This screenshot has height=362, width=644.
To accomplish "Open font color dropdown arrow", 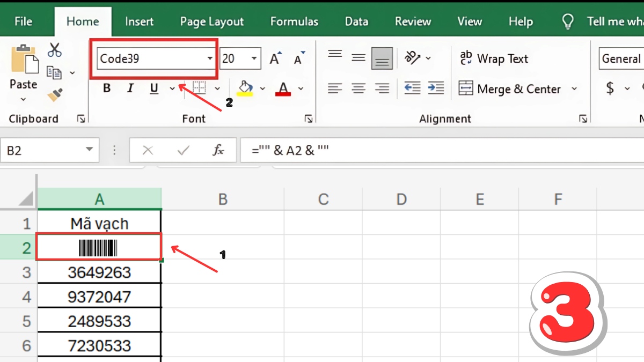I will point(301,88).
